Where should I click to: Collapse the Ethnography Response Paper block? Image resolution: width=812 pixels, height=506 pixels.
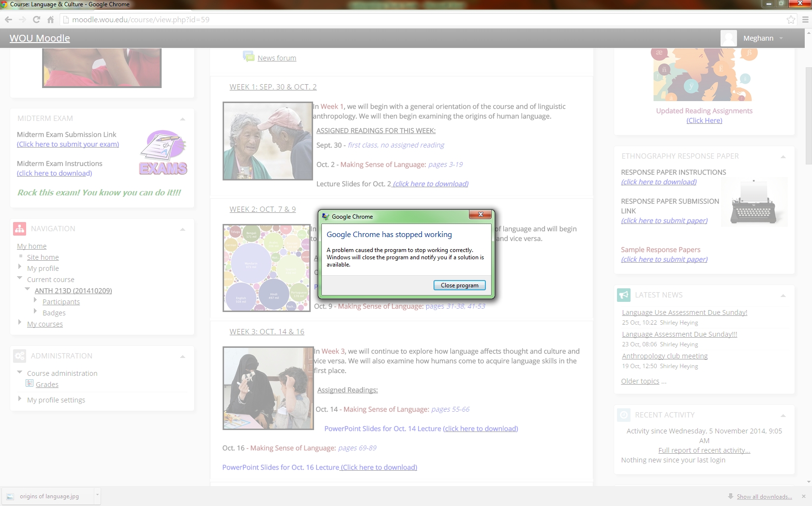pyautogui.click(x=783, y=157)
